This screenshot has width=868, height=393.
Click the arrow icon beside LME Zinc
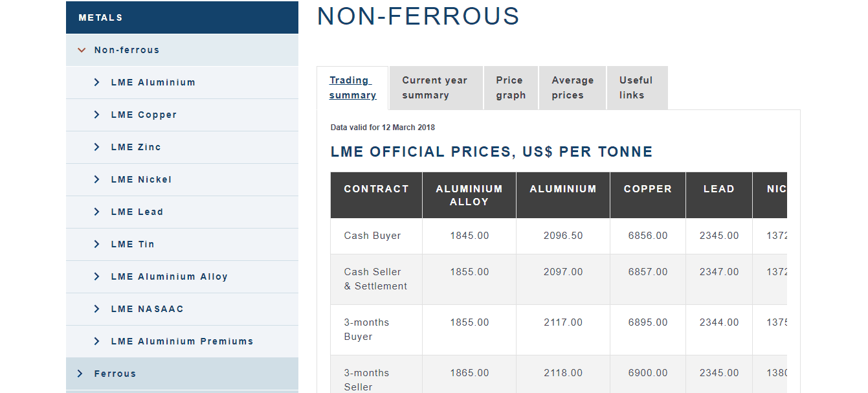pyautogui.click(x=96, y=147)
